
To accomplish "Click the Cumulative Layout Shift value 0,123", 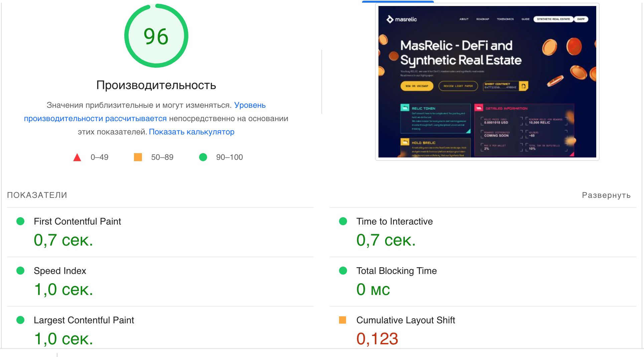I will pyautogui.click(x=377, y=339).
